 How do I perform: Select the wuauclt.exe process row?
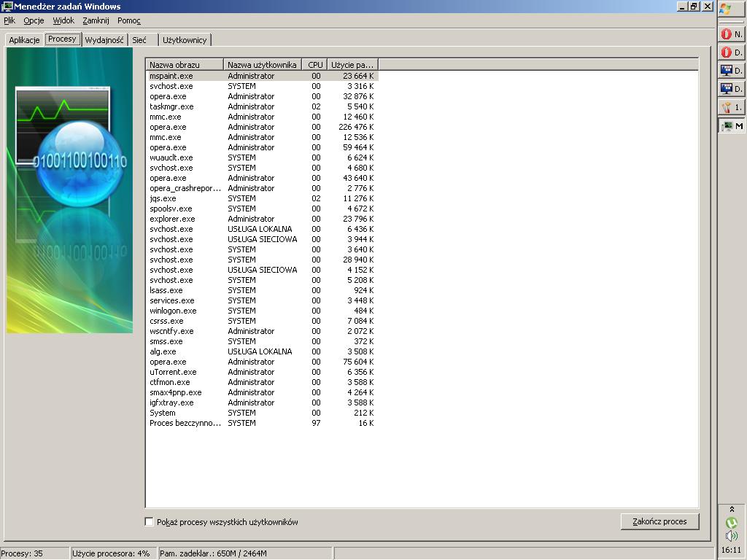262,157
